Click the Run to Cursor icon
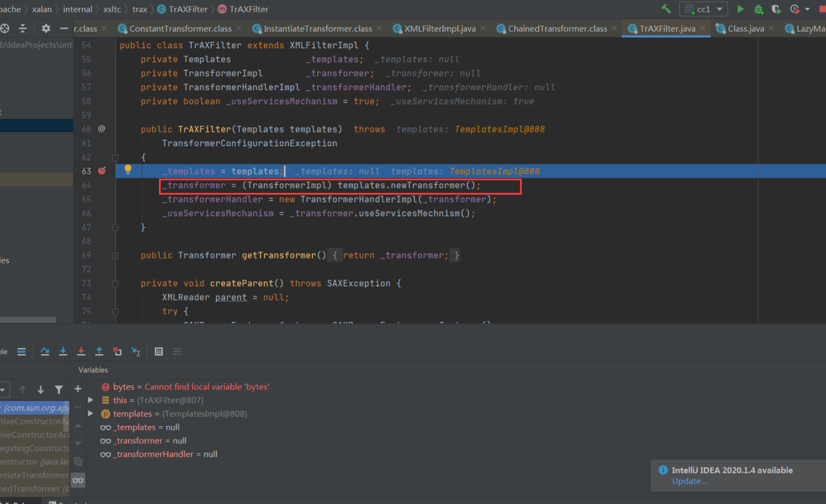 [136, 352]
